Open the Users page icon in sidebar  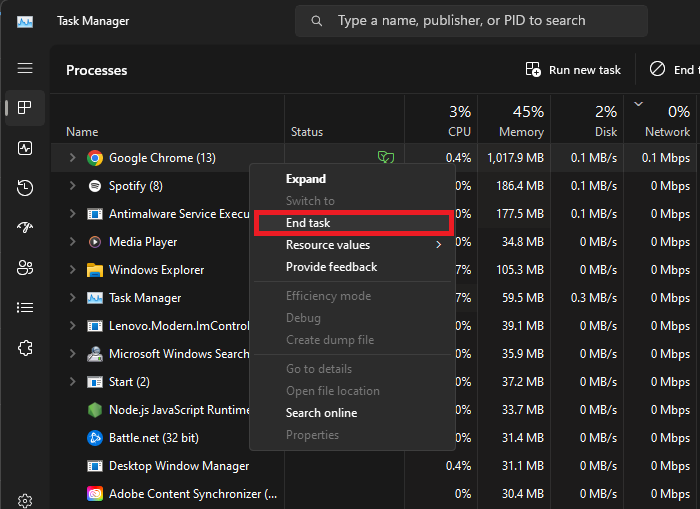click(25, 268)
